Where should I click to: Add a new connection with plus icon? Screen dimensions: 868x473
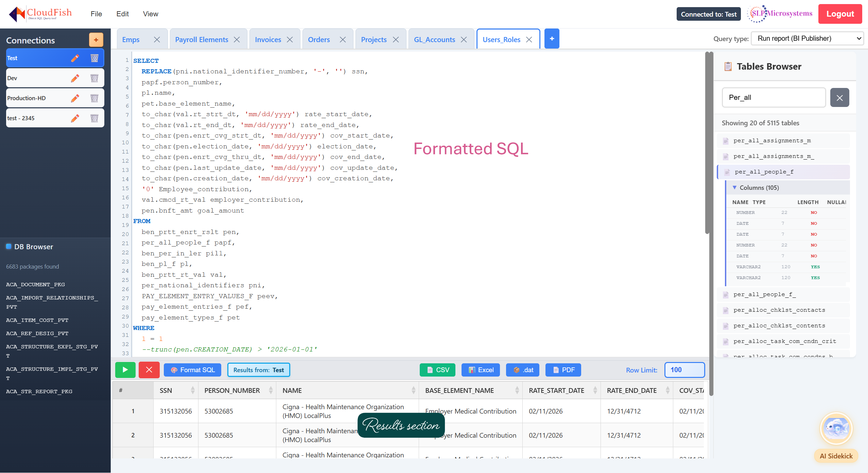tap(96, 40)
